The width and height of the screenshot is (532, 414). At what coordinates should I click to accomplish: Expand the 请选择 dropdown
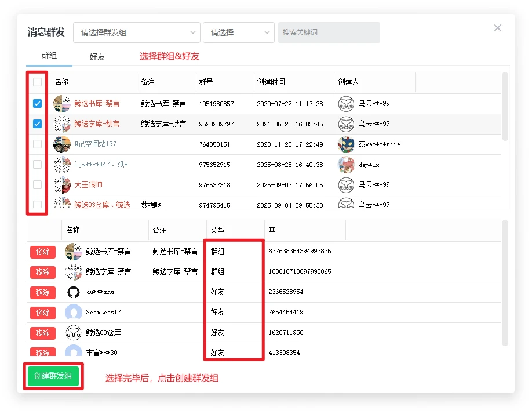(238, 32)
